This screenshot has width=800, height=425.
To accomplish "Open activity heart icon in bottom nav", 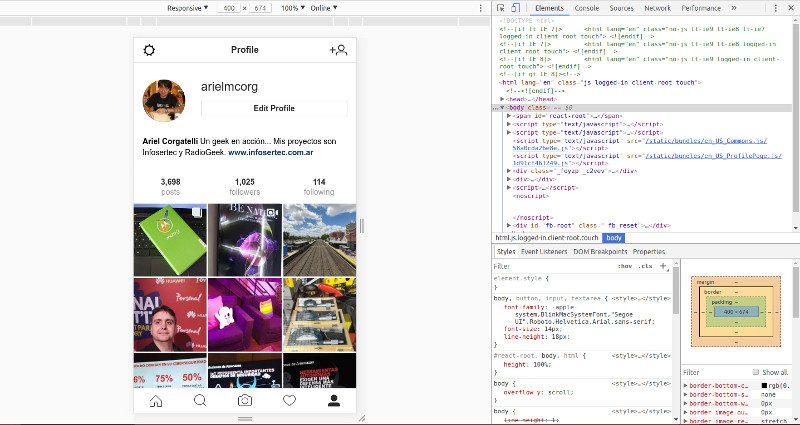I will (x=290, y=401).
